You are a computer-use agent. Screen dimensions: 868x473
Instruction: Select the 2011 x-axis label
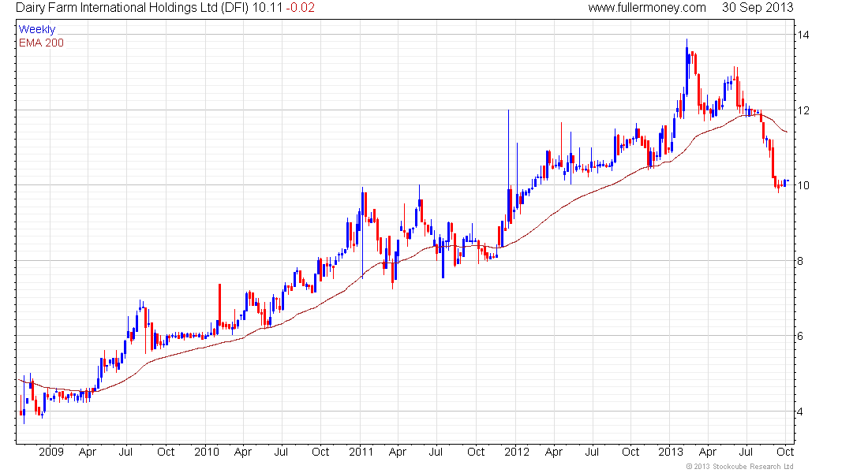click(361, 452)
